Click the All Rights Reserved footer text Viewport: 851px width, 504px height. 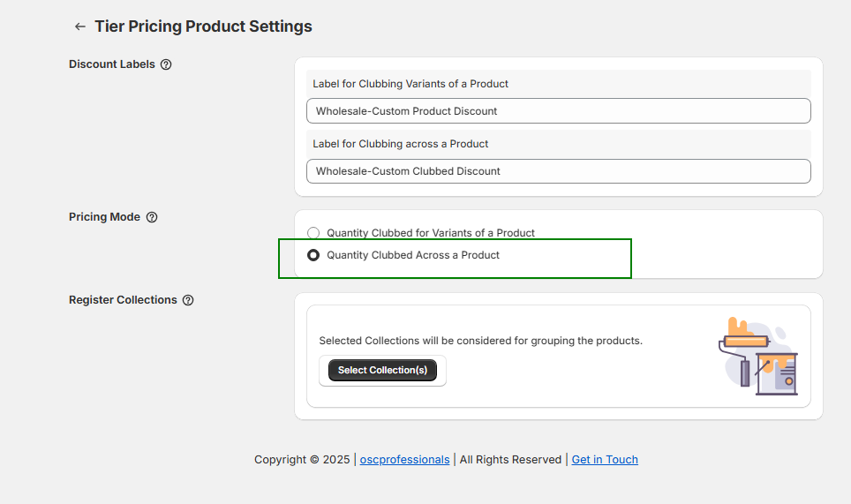point(510,460)
